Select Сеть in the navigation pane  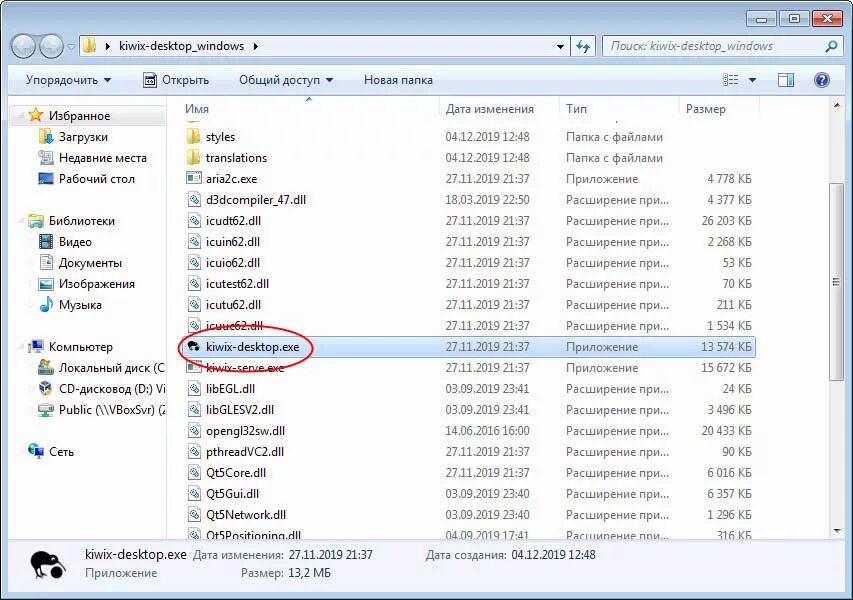[61, 452]
